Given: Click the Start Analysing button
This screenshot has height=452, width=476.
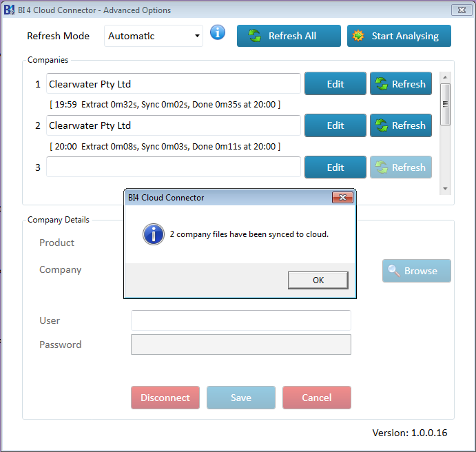Looking at the screenshot, I should tap(399, 36).
